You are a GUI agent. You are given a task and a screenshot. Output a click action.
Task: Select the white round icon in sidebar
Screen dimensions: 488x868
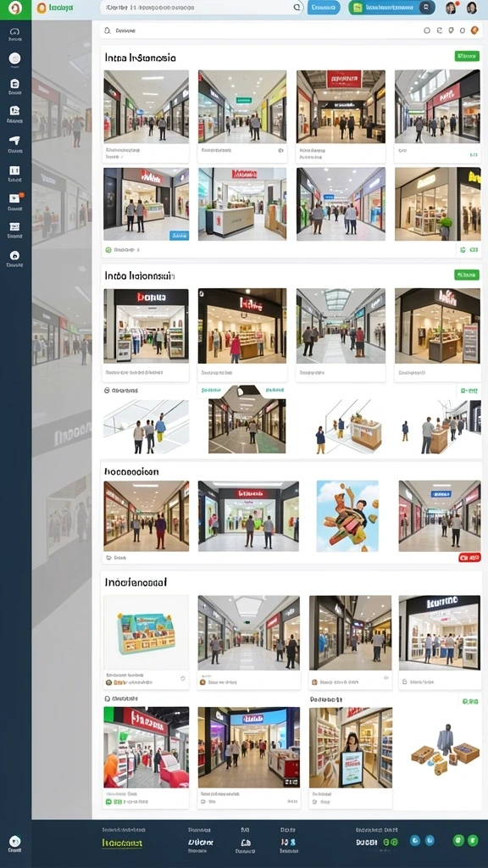[x=15, y=58]
